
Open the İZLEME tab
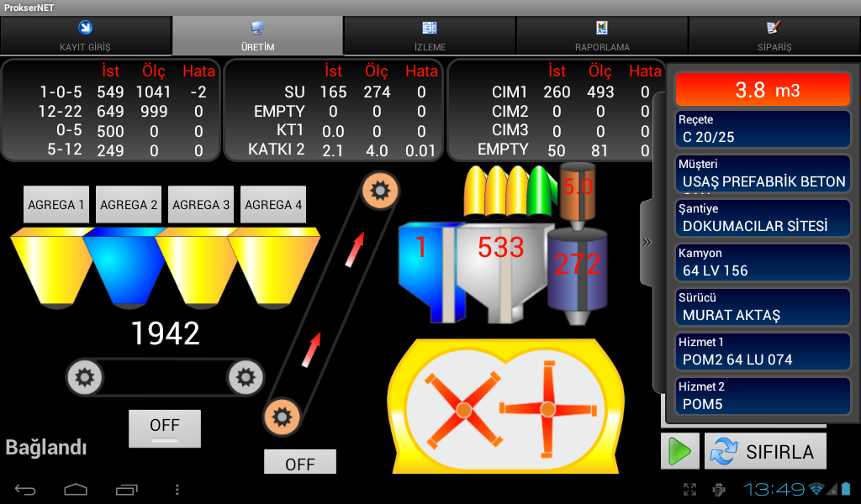click(430, 37)
